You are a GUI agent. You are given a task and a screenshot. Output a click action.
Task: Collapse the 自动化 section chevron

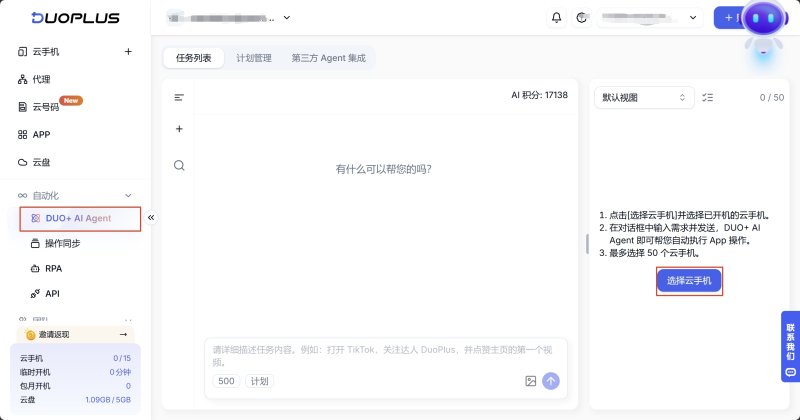(x=128, y=195)
